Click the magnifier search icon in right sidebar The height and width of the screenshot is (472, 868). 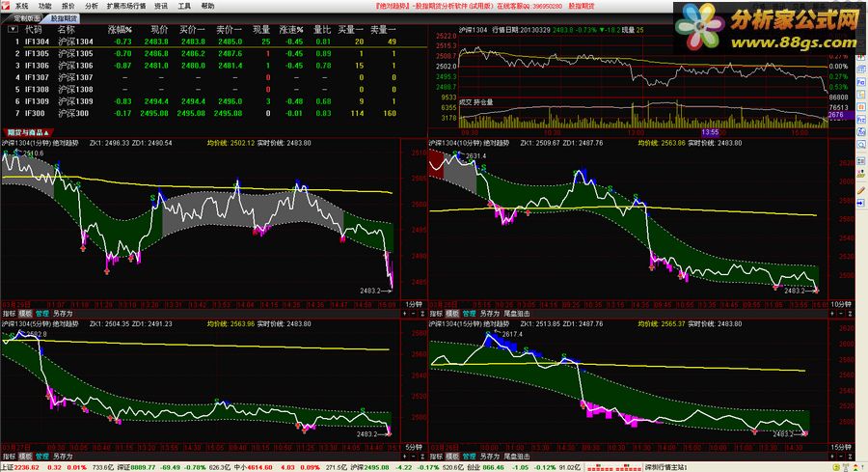pos(861,145)
